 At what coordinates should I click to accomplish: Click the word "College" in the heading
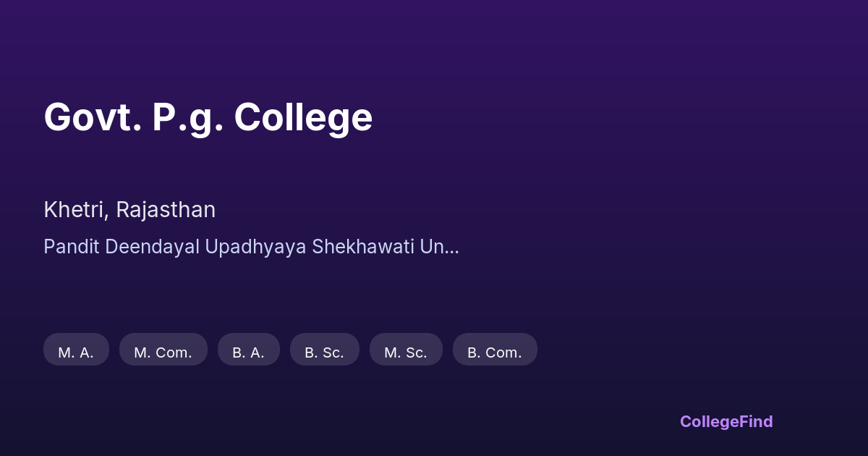coord(303,117)
